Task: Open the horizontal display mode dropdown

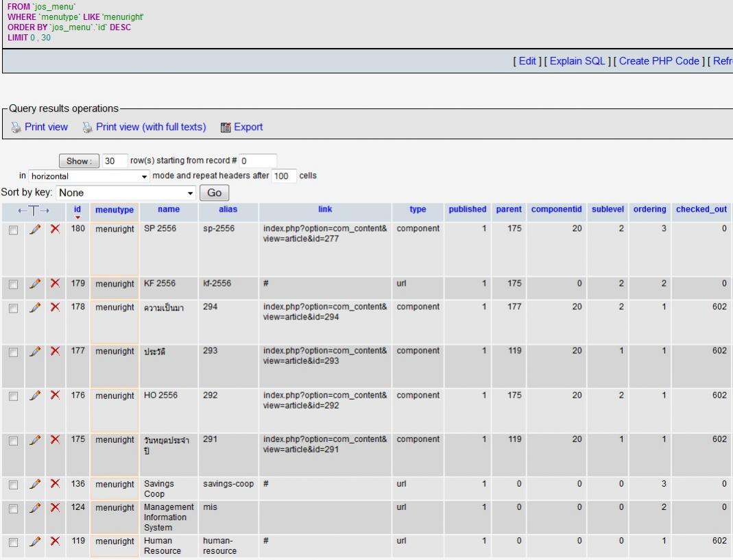Action: click(x=89, y=176)
